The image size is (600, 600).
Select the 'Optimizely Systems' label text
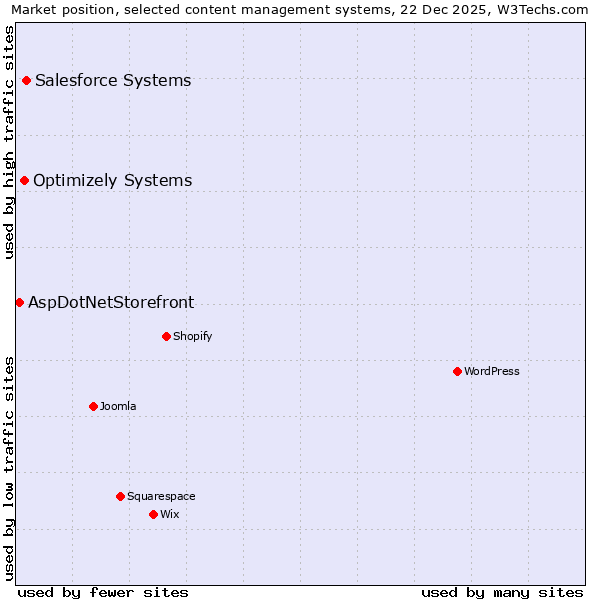[112, 181]
